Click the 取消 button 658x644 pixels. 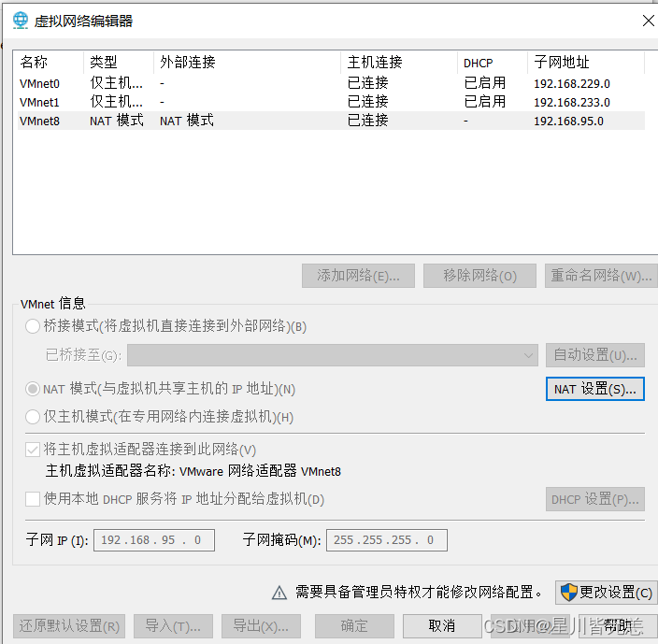point(442,626)
